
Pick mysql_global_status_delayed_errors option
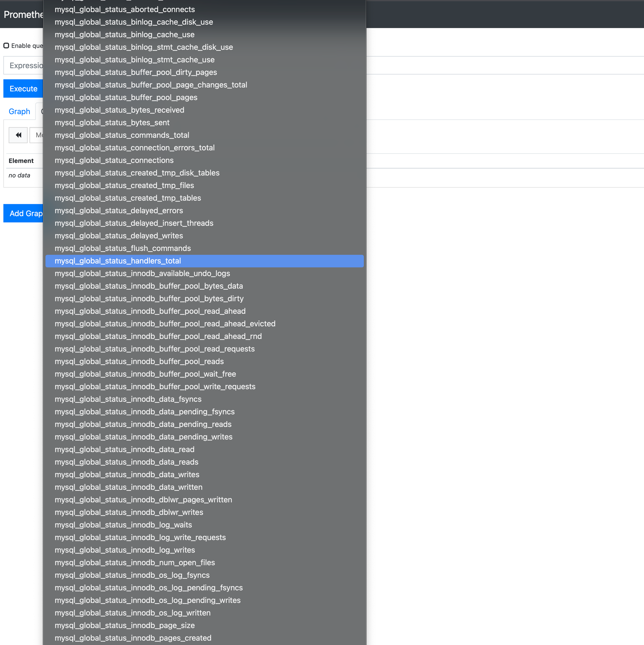[x=119, y=210]
